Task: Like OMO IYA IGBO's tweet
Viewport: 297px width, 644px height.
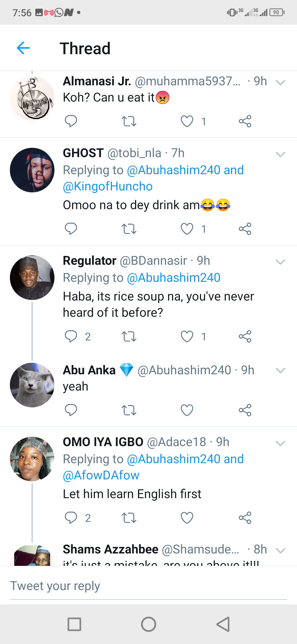Action: click(187, 518)
